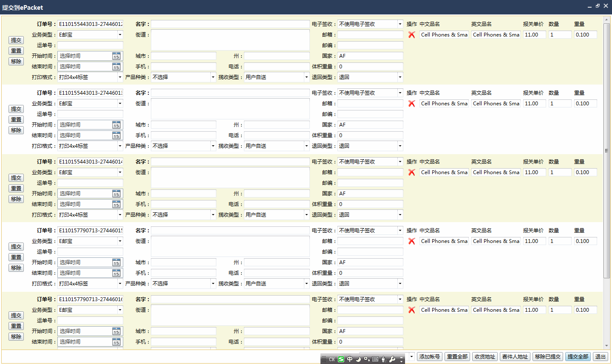The width and height of the screenshot is (612, 364).
Task: Open the 寄件人地址 button
Action: pyautogui.click(x=515, y=357)
